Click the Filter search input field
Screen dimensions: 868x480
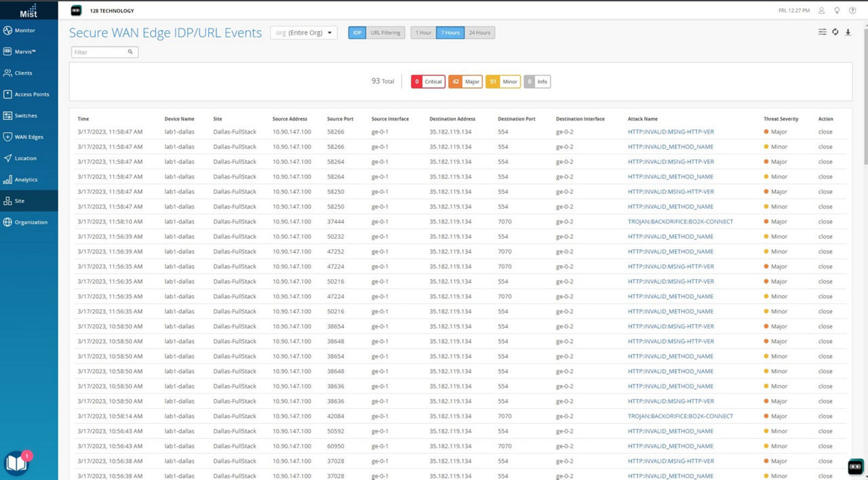(x=102, y=52)
